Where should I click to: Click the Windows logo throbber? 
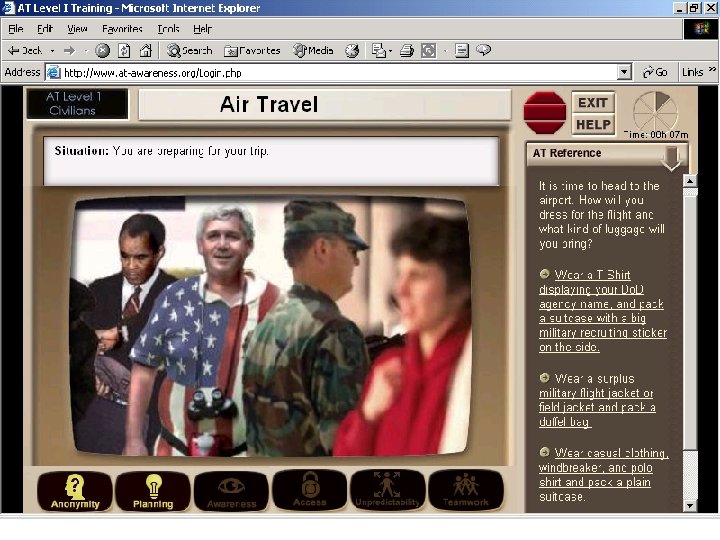[x=701, y=29]
